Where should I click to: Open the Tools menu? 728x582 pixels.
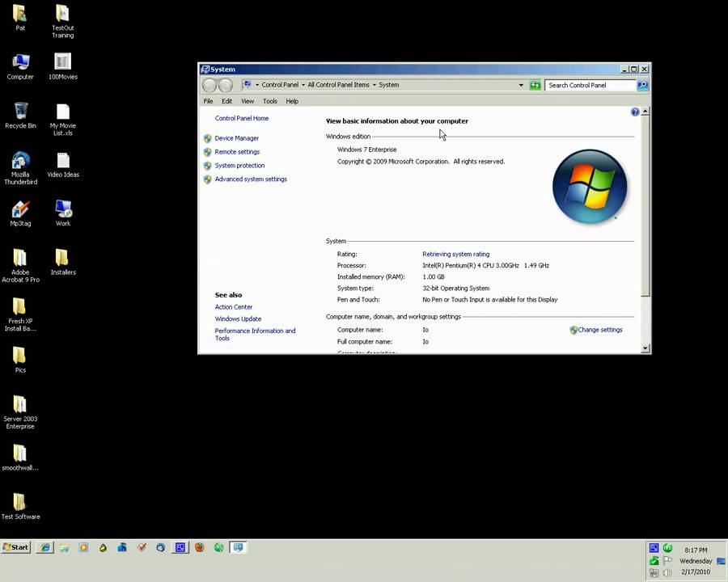(x=269, y=101)
